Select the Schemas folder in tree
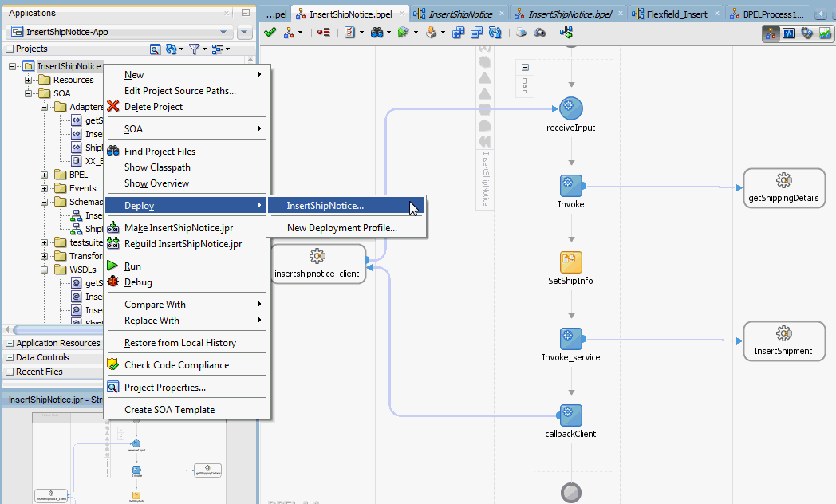This screenshot has height=504, width=836. coord(86,202)
